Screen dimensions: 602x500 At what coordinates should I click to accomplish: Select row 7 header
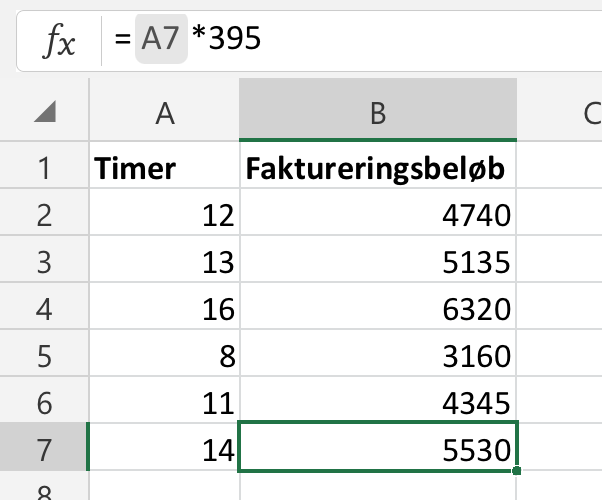point(43,449)
